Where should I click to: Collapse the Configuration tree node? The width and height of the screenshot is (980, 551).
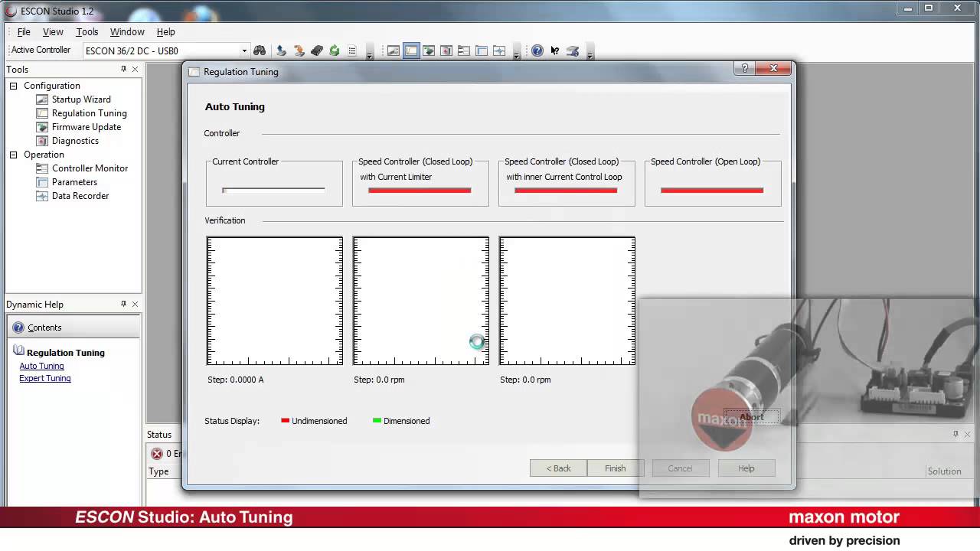13,86
